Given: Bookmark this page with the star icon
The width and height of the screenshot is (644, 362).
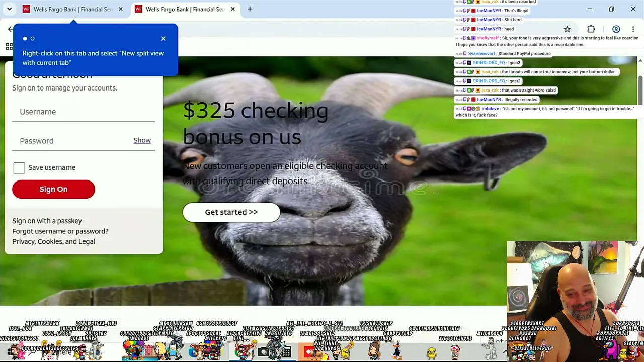Looking at the screenshot, I should pyautogui.click(x=567, y=29).
